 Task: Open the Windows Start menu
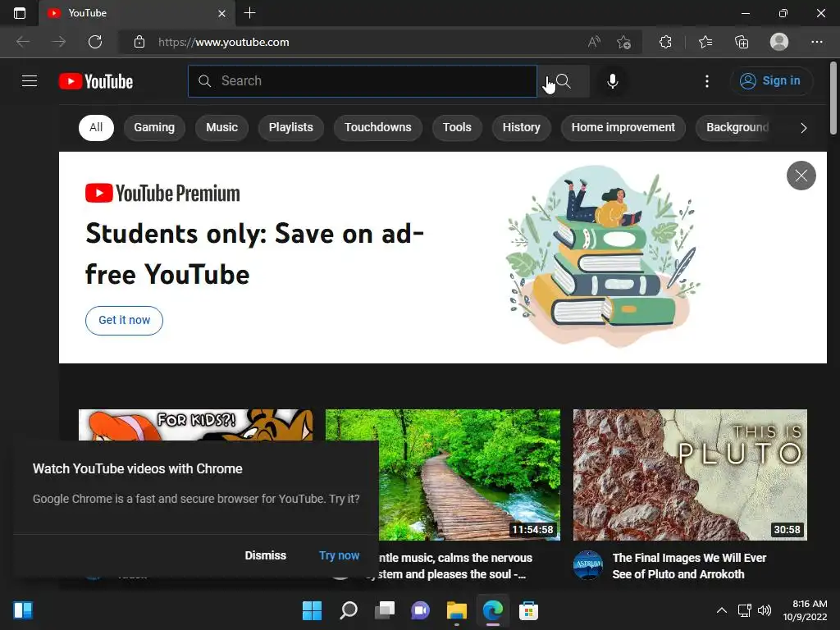(x=312, y=610)
